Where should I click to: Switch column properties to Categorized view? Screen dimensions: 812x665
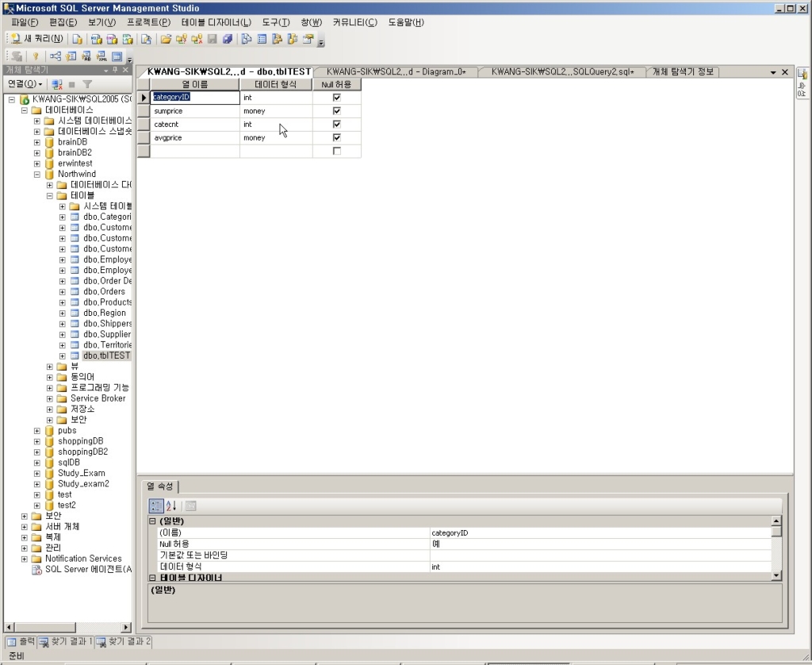tap(156, 505)
